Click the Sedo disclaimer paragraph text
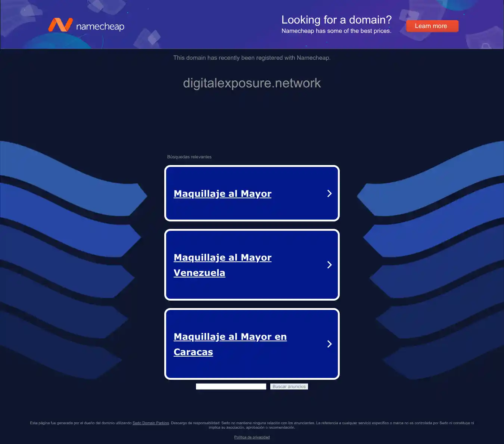Screen dimensions: 504x444 (252, 425)
